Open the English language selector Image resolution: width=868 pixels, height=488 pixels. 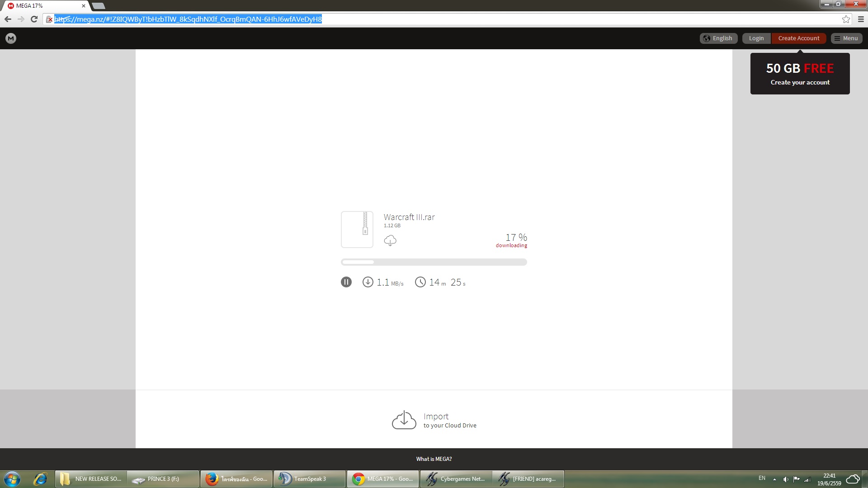[718, 38]
